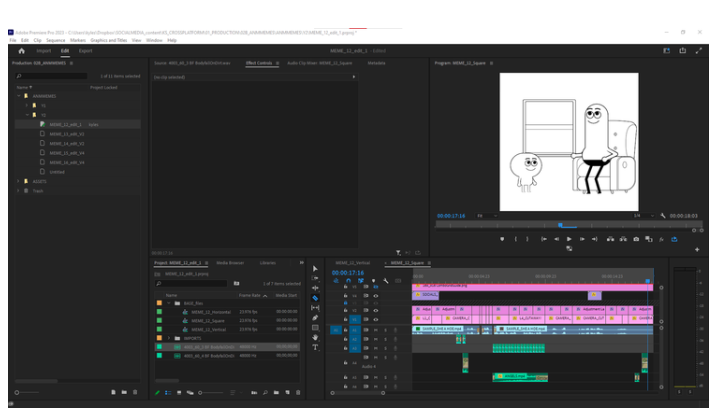
Task: Click Lift button in Program monitor
Action: point(610,239)
